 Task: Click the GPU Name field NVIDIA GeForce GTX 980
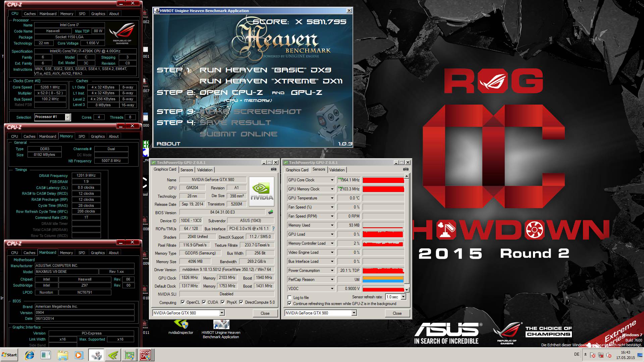[213, 180]
